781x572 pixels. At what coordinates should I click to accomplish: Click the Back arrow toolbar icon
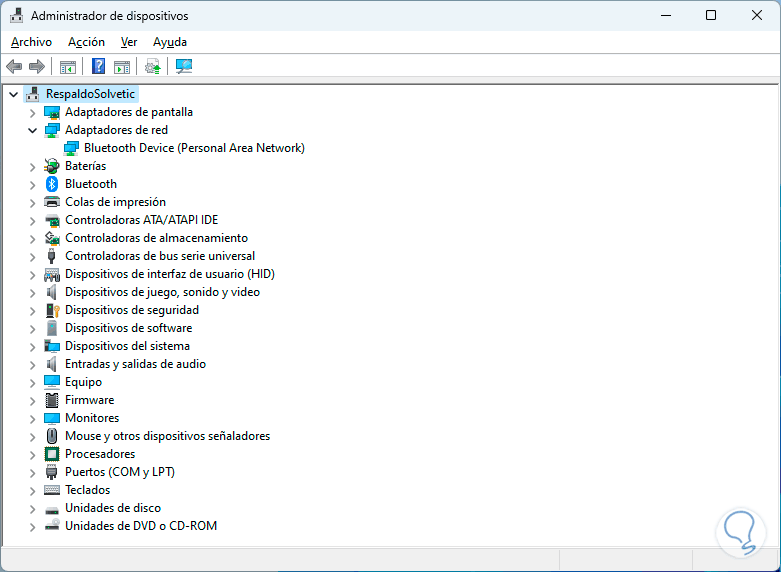click(14, 66)
